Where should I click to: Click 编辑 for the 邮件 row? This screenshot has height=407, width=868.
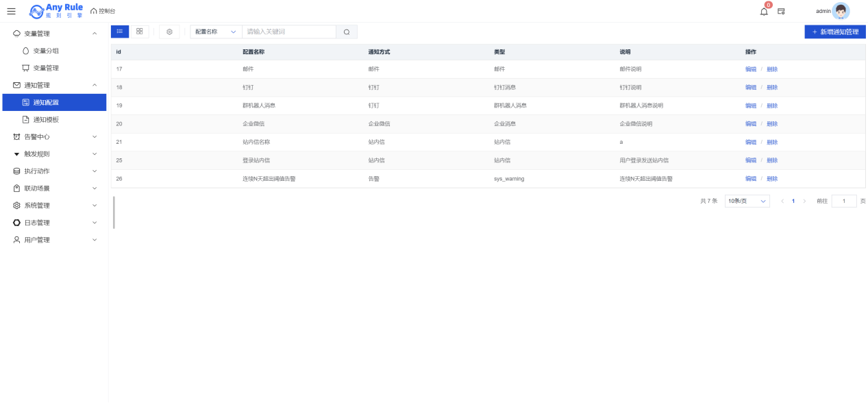pyautogui.click(x=751, y=69)
